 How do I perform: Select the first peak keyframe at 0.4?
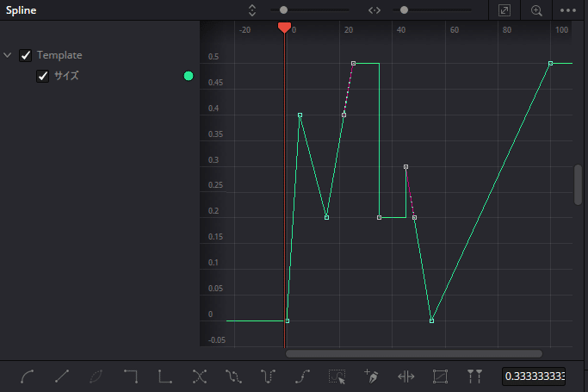tap(300, 115)
